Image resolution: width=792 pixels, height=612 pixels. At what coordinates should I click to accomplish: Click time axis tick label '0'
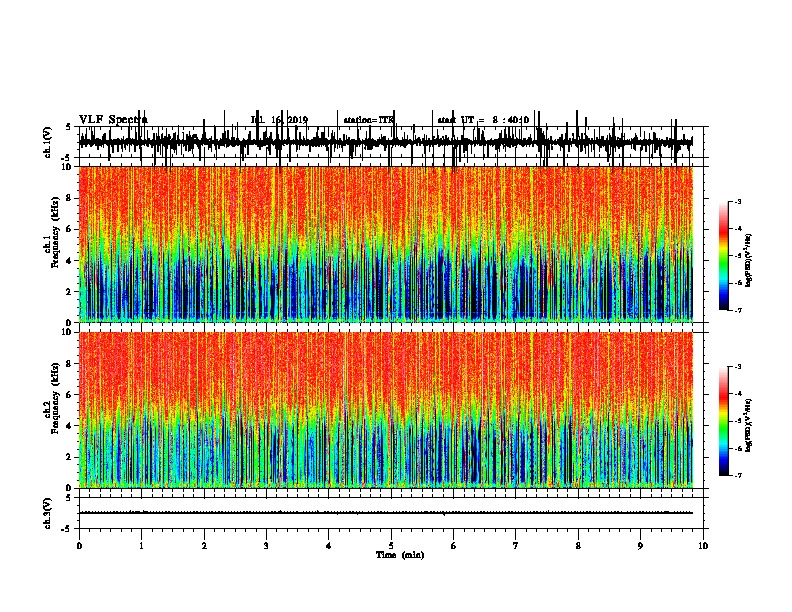tap(79, 546)
